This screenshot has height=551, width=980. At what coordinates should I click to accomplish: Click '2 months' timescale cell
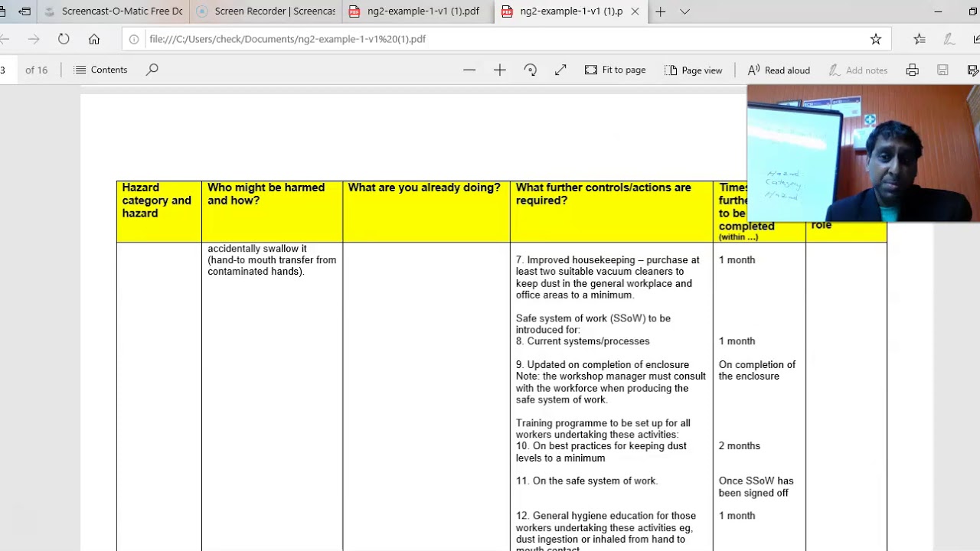click(740, 446)
